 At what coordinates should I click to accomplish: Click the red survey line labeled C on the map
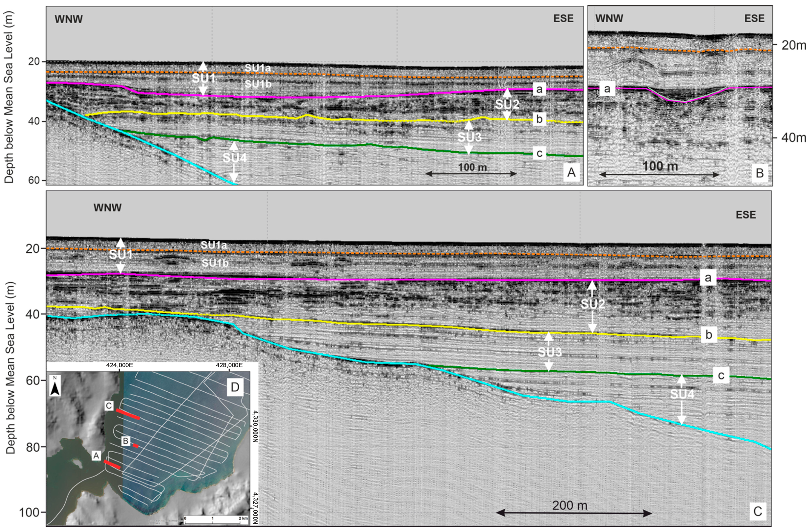(x=128, y=414)
